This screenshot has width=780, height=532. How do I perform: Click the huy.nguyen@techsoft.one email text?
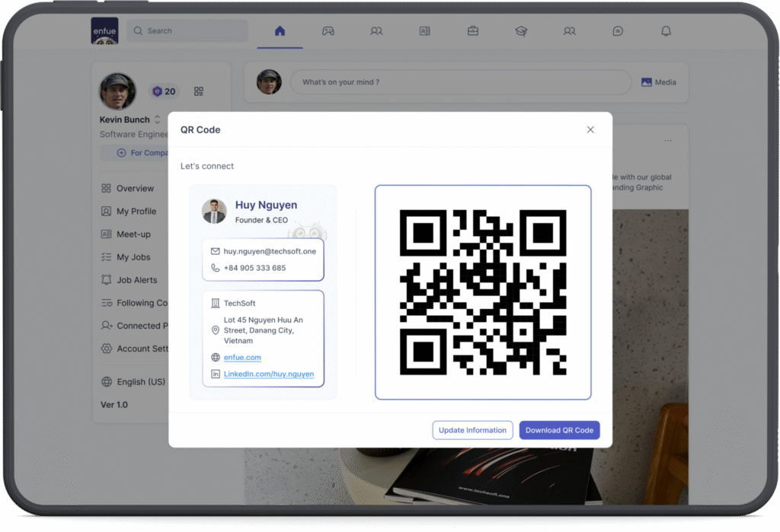[x=270, y=251]
